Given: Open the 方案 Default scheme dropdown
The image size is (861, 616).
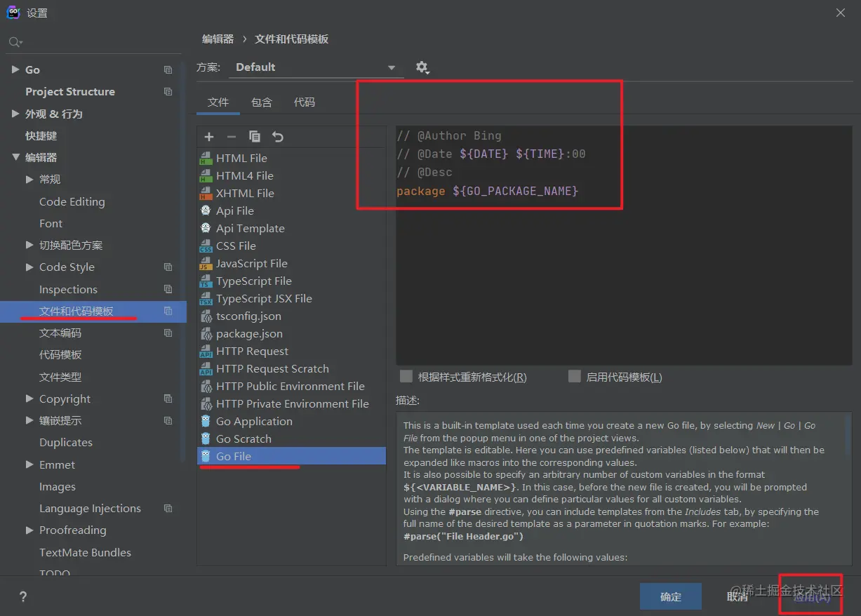Looking at the screenshot, I should click(316, 67).
